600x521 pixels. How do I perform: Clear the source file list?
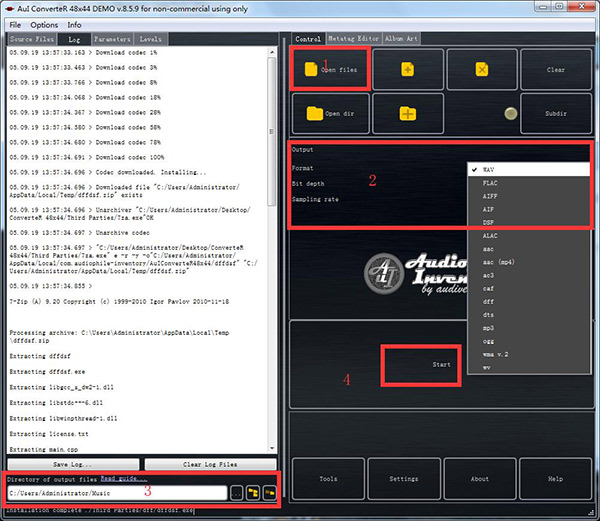click(556, 69)
